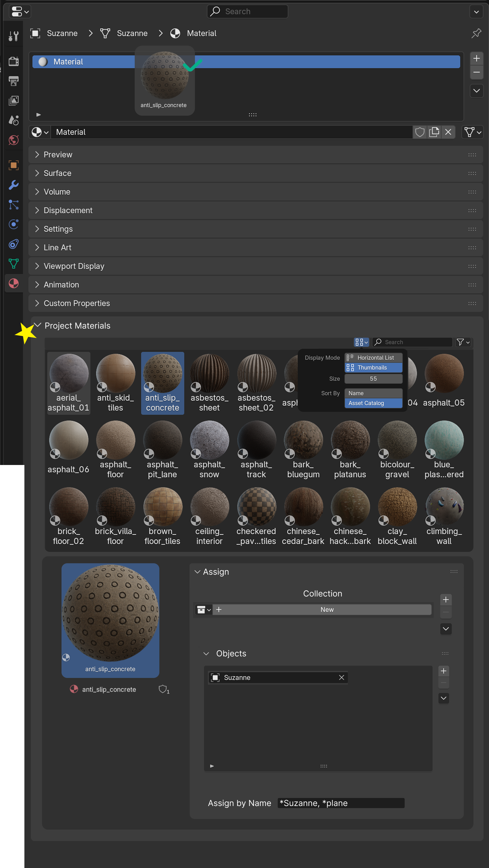Select Horizontal List display mode
489x868 pixels.
pos(373,358)
